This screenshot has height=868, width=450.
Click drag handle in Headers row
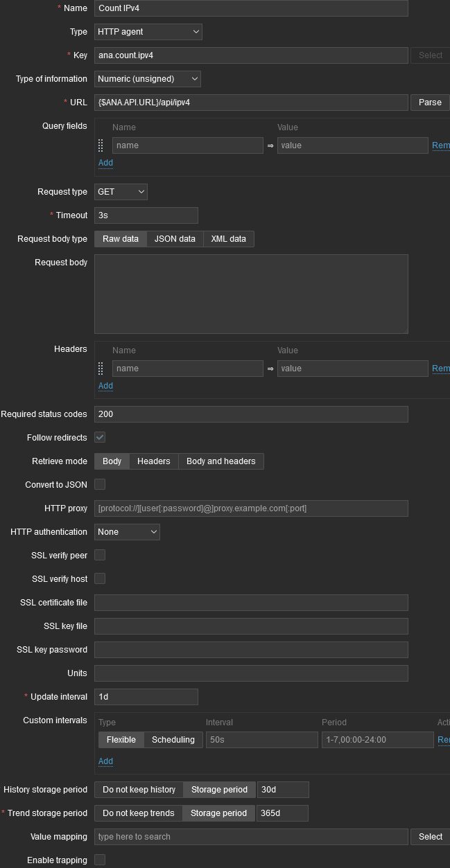click(101, 369)
